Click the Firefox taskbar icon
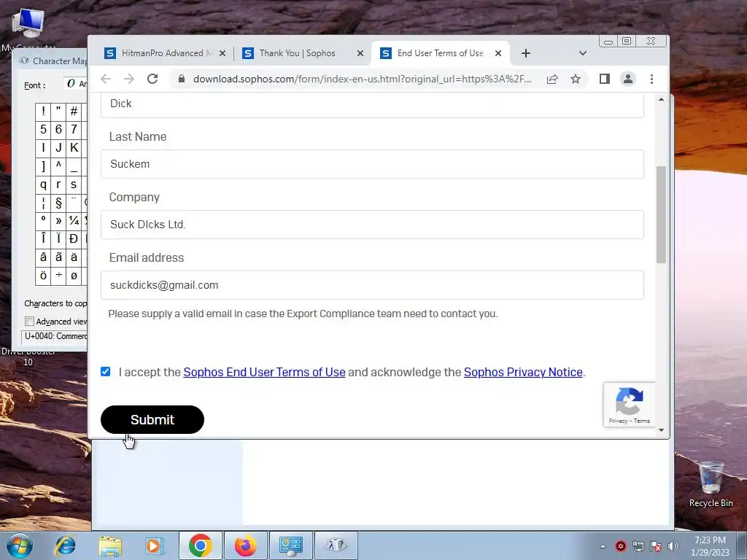Viewport: 747px width, 560px height. coord(246,545)
